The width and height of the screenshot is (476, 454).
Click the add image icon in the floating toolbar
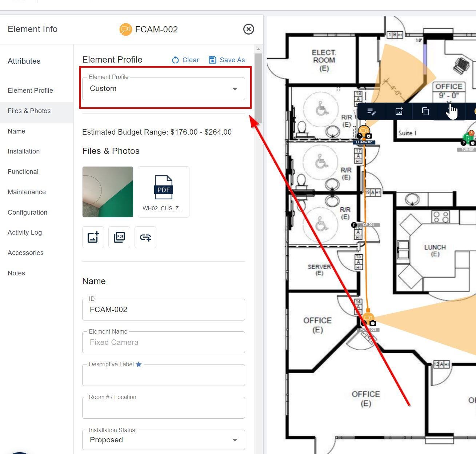(399, 111)
